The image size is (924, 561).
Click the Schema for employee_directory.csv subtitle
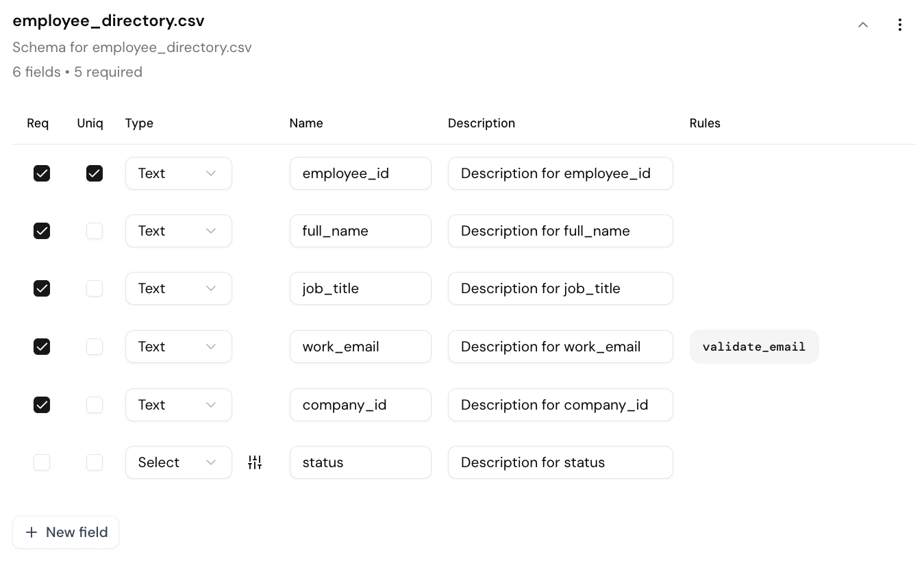pos(132,47)
